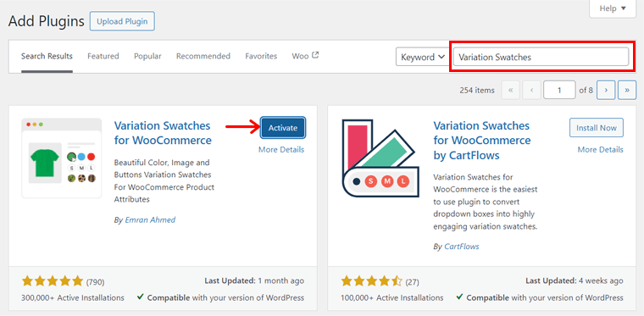The width and height of the screenshot is (644, 316).
Task: Open the Featured plugins tab
Action: pyautogui.click(x=103, y=56)
